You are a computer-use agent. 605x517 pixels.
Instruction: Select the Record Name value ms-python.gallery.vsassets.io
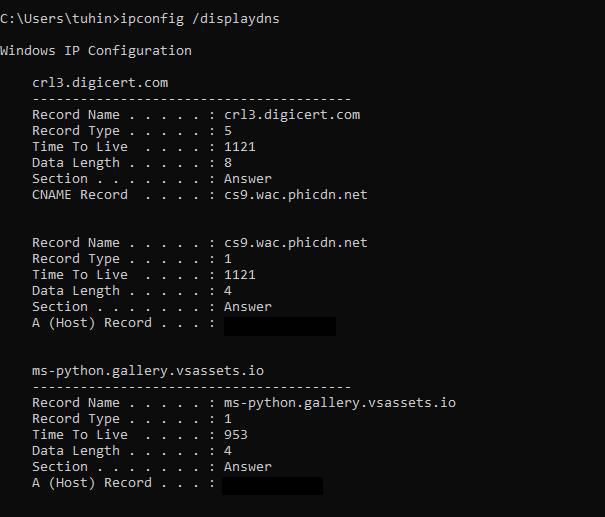(x=340, y=403)
